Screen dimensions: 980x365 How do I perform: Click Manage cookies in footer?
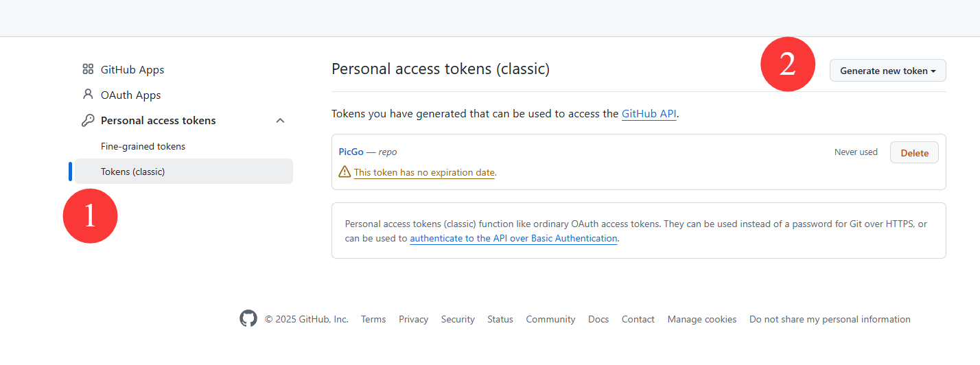point(702,319)
